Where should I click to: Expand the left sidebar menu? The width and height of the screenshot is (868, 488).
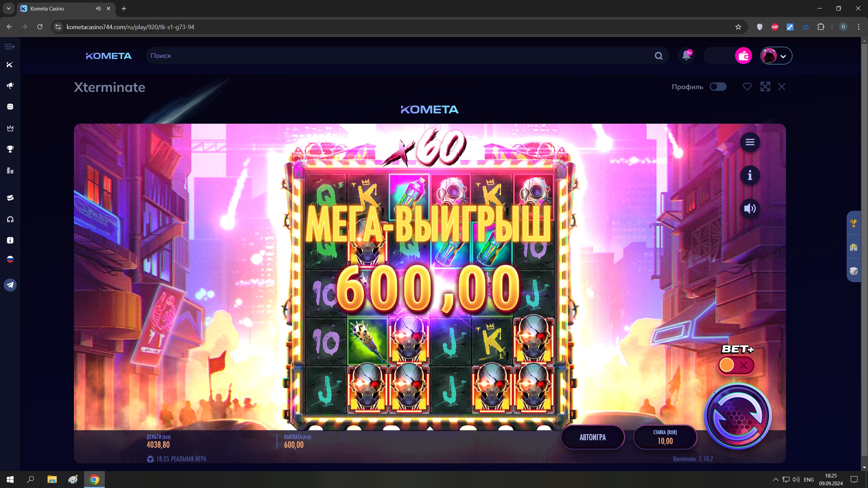[x=10, y=47]
